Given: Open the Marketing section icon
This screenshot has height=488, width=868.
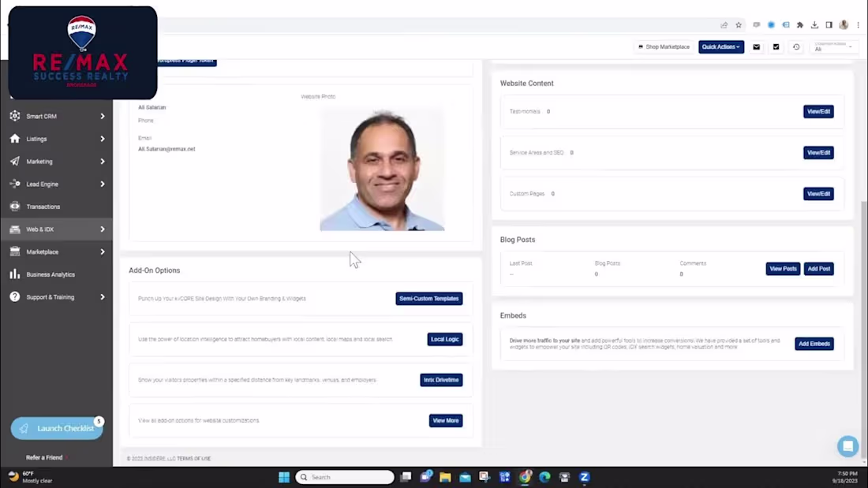Looking at the screenshot, I should [14, 161].
